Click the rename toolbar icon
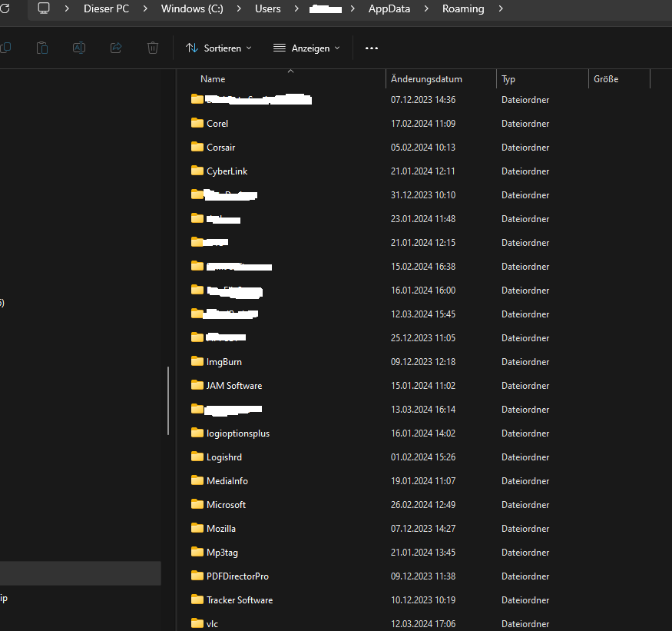 pyautogui.click(x=79, y=48)
